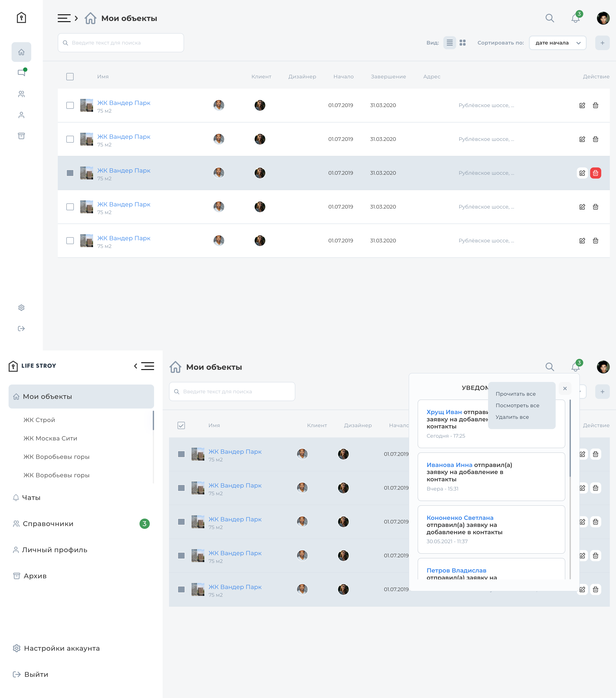Click user avatar in the top header

pyautogui.click(x=603, y=18)
